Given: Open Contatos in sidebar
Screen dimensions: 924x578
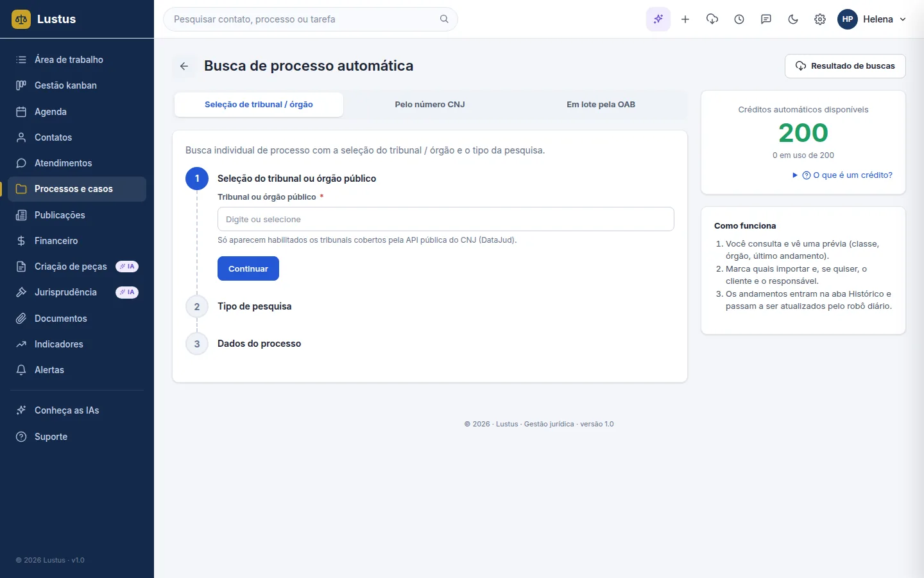Looking at the screenshot, I should [77, 137].
